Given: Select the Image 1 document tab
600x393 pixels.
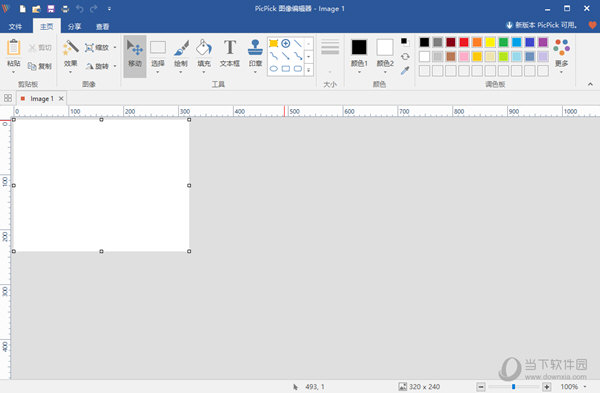Looking at the screenshot, I should coord(42,99).
